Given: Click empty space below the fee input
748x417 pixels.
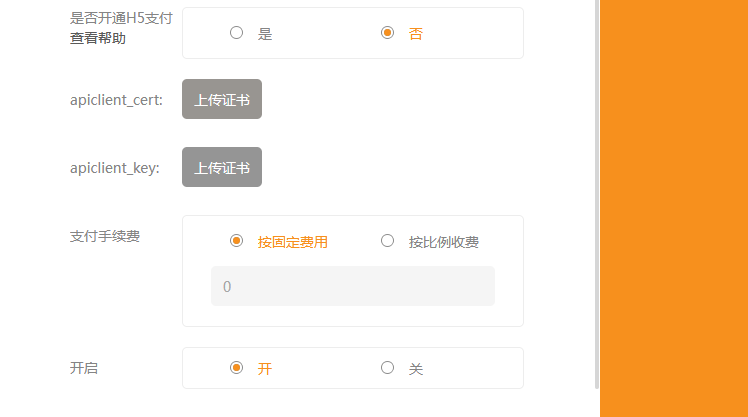Looking at the screenshot, I should click(x=353, y=316).
